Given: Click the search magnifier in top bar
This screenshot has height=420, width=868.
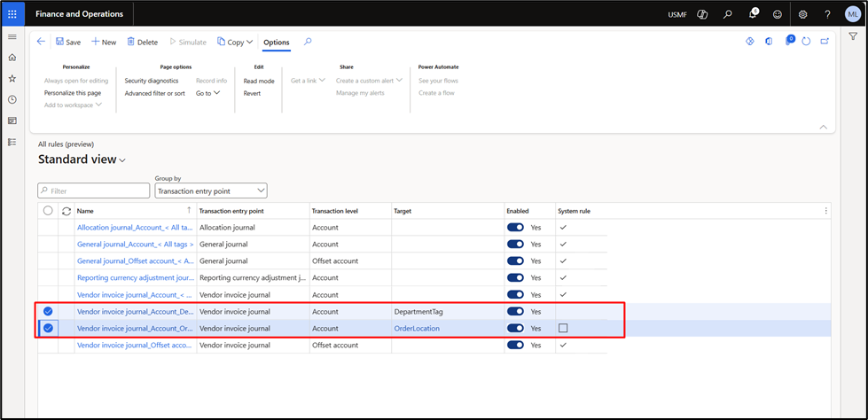Looking at the screenshot, I should (x=728, y=14).
